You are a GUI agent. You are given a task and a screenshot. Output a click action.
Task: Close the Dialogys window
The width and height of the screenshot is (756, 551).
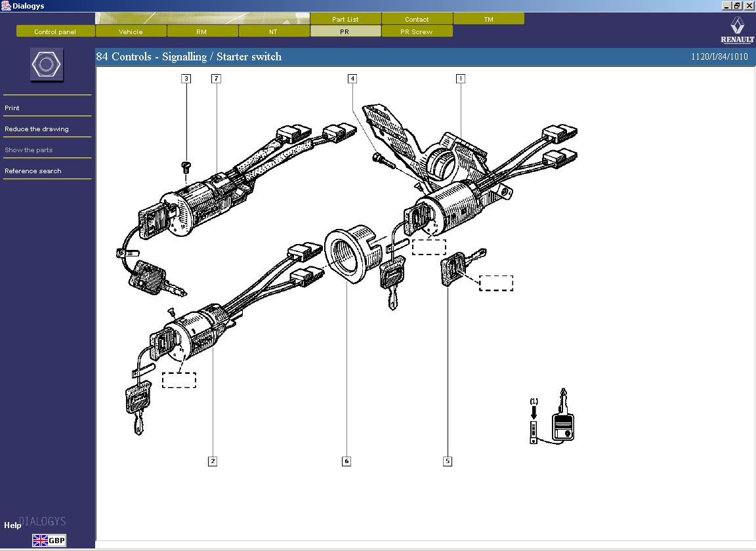749,6
